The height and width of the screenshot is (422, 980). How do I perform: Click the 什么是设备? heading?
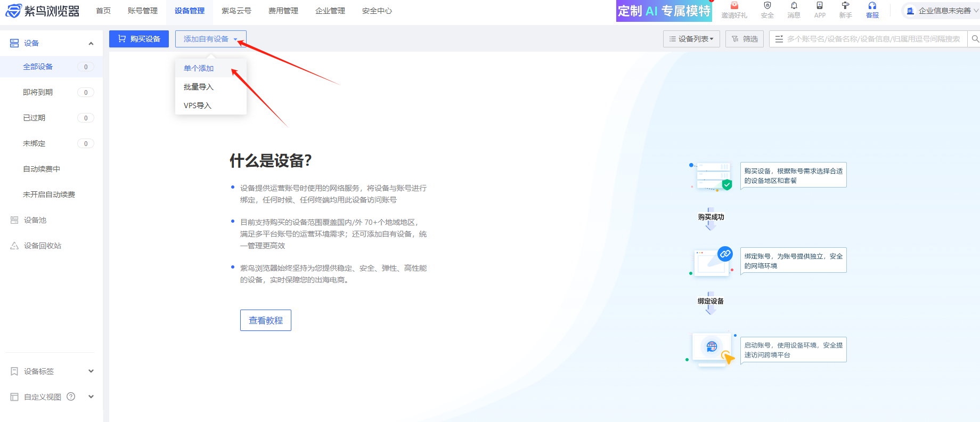pos(271,160)
